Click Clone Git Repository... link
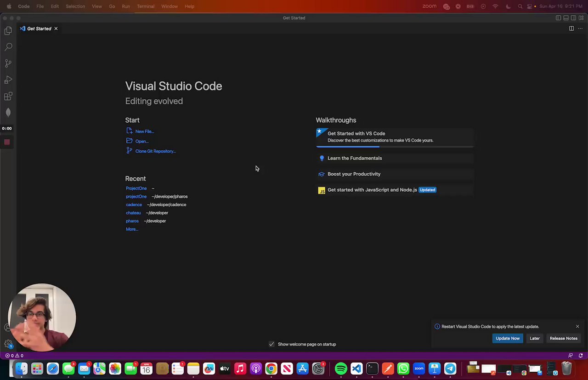This screenshot has height=380, width=588. click(x=155, y=151)
